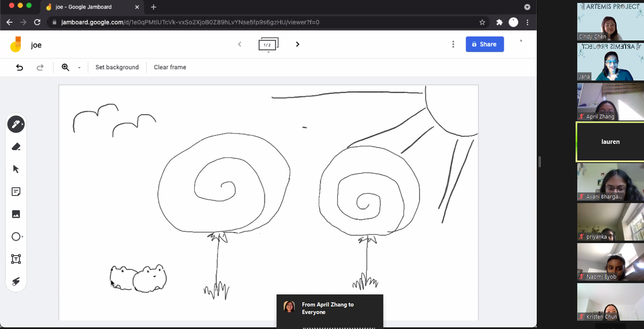Screen dimensions: 644x329
Task: Select Kristen Chun's video tile
Action: [x=611, y=301]
